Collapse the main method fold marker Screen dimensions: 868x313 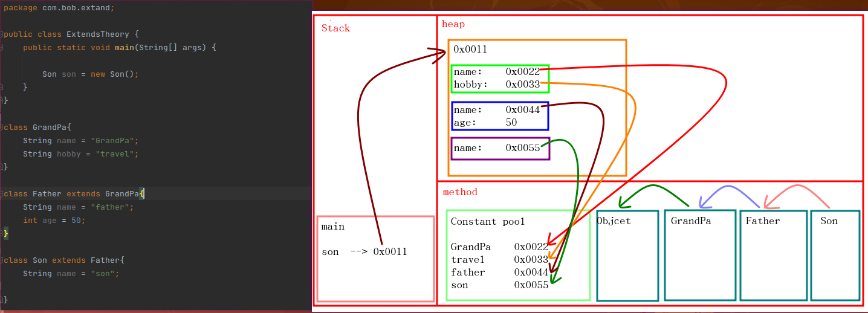[x=2, y=48]
